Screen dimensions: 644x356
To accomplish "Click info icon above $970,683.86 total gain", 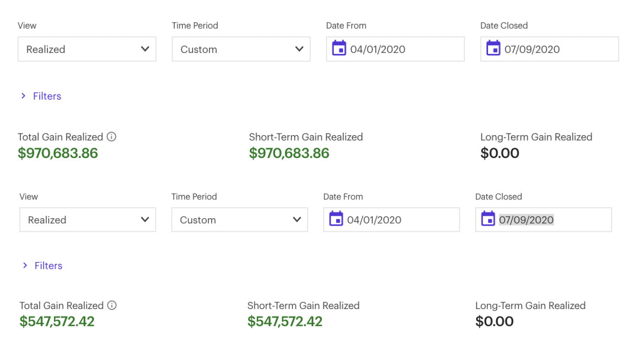I will pyautogui.click(x=111, y=136).
